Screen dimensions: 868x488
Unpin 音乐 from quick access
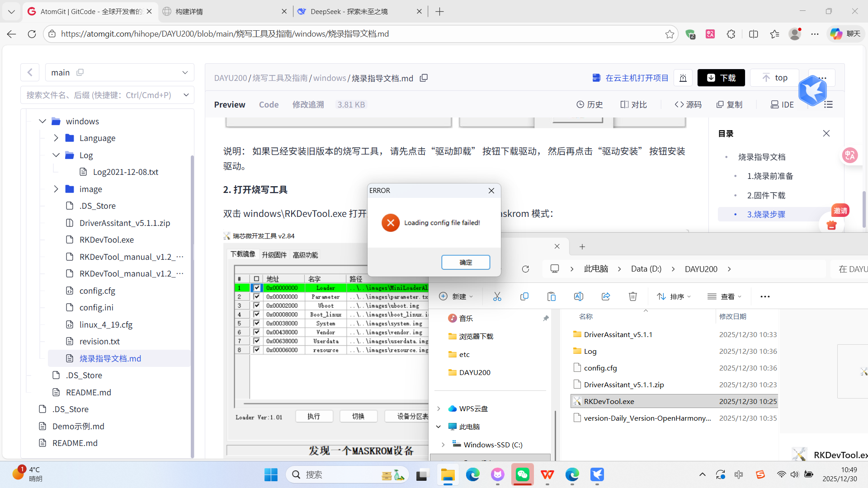point(546,318)
